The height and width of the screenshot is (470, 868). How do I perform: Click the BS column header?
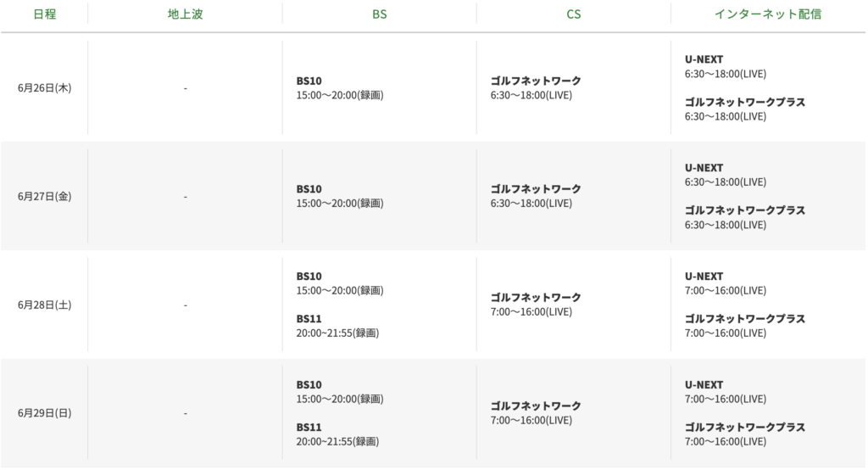(x=379, y=14)
